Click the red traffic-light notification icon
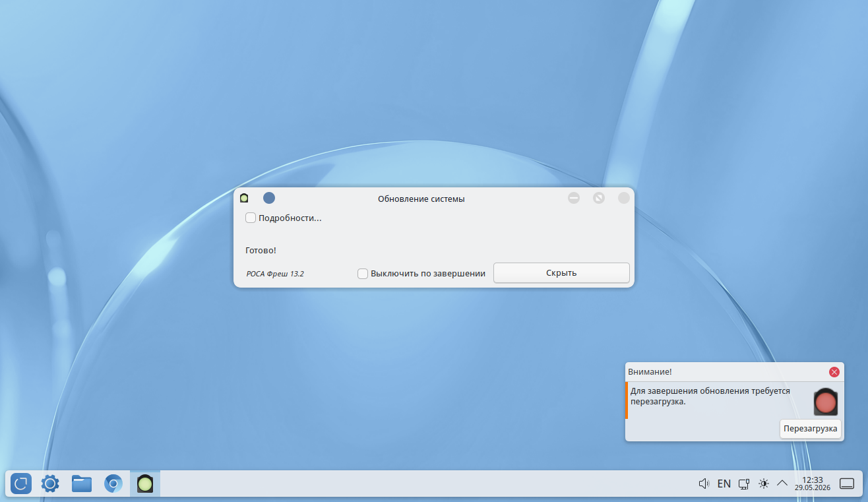 click(x=826, y=401)
